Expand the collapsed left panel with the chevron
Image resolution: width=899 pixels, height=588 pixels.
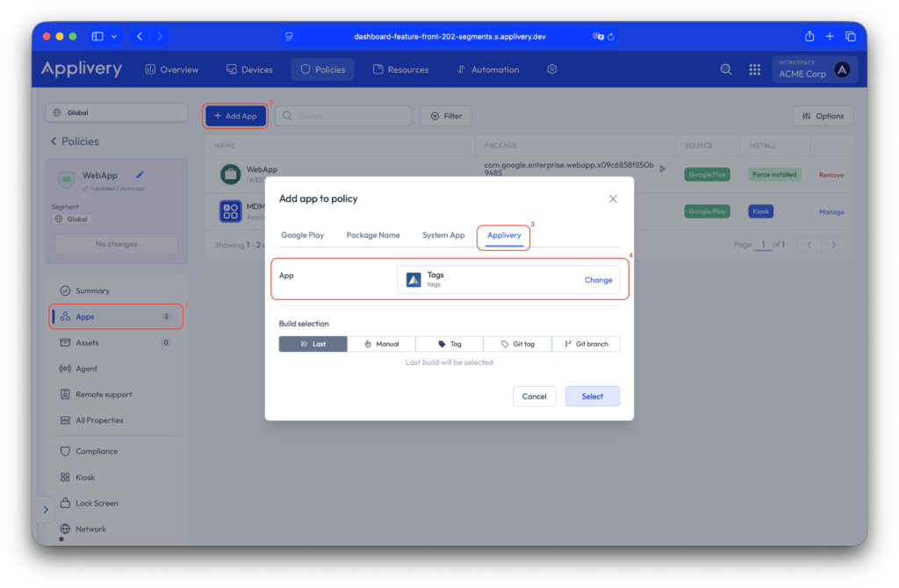(46, 509)
